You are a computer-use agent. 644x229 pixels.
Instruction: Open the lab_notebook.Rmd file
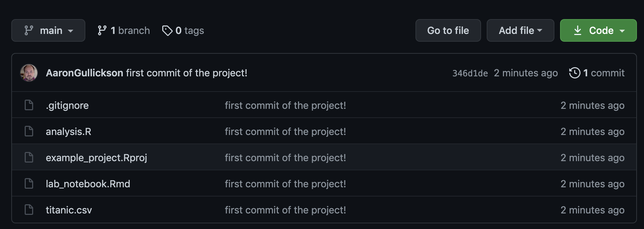click(88, 184)
